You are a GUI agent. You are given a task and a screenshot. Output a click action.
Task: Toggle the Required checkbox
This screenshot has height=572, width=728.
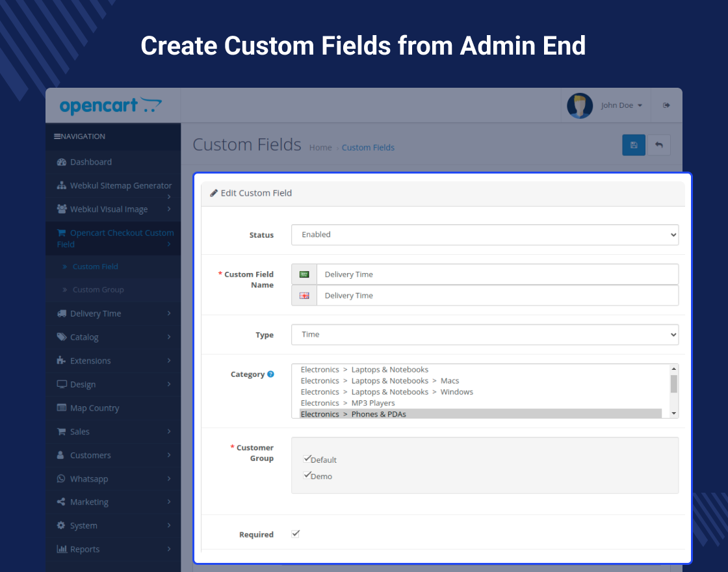click(296, 532)
